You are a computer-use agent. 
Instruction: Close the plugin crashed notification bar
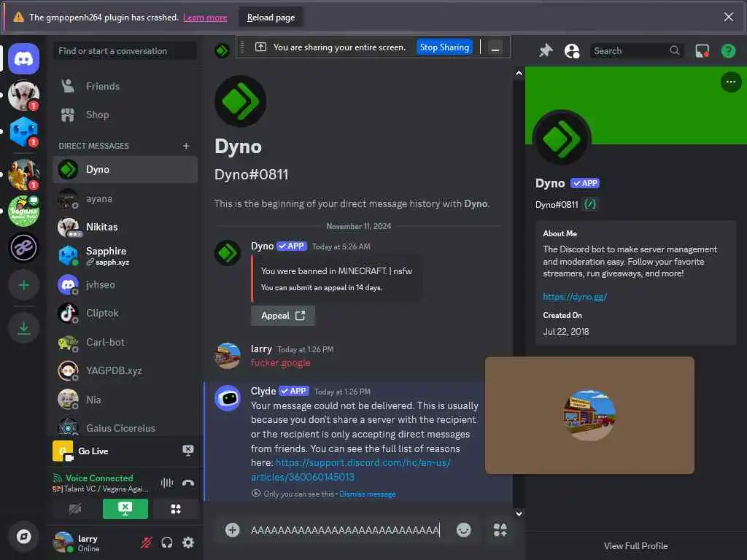729,17
